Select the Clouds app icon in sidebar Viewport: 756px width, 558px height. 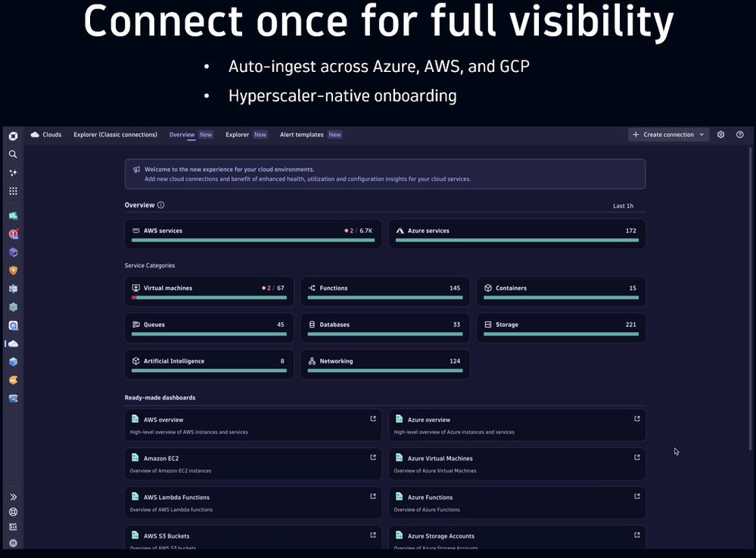coord(13,344)
